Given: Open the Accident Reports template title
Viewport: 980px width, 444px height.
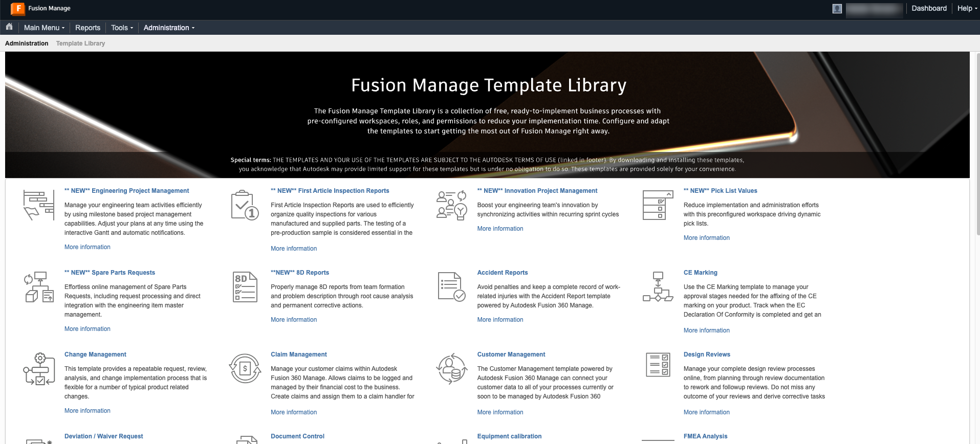Looking at the screenshot, I should click(502, 273).
